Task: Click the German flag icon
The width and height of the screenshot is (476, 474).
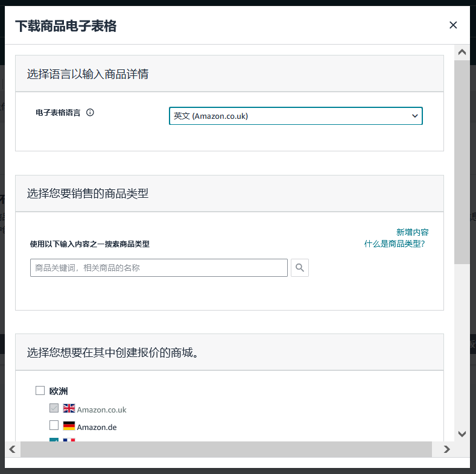Action: (69, 426)
